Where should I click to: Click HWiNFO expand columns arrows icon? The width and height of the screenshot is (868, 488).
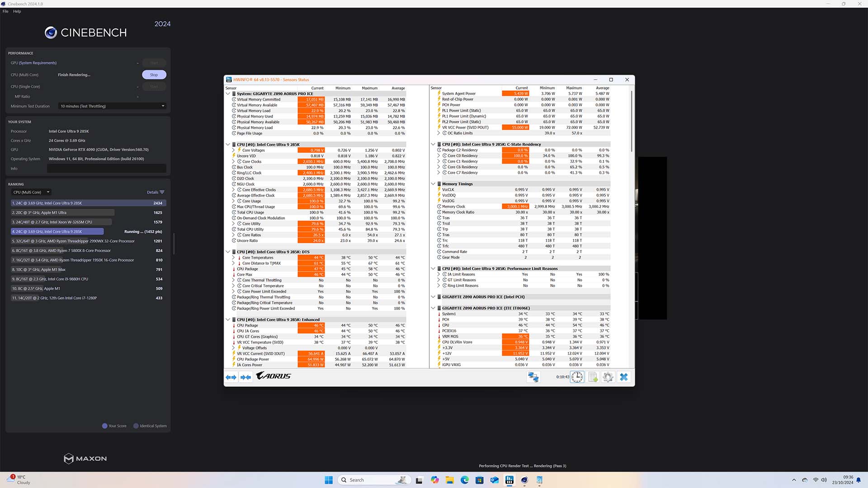[x=231, y=377]
